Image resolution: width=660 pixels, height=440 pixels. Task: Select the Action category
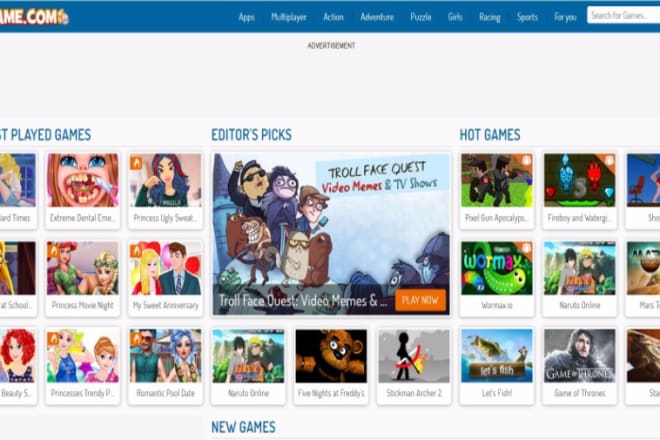tap(333, 17)
